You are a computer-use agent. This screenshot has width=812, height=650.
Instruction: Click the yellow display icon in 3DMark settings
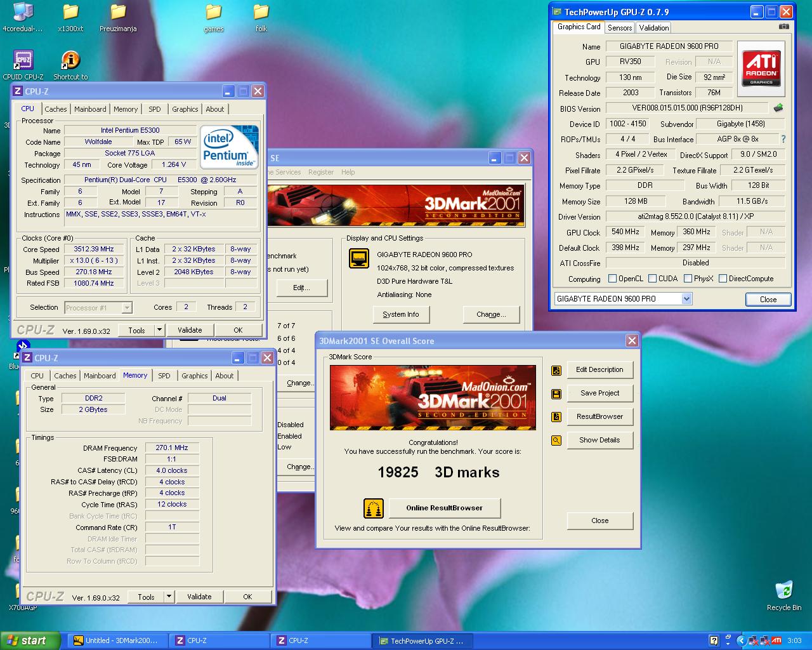[x=359, y=258]
